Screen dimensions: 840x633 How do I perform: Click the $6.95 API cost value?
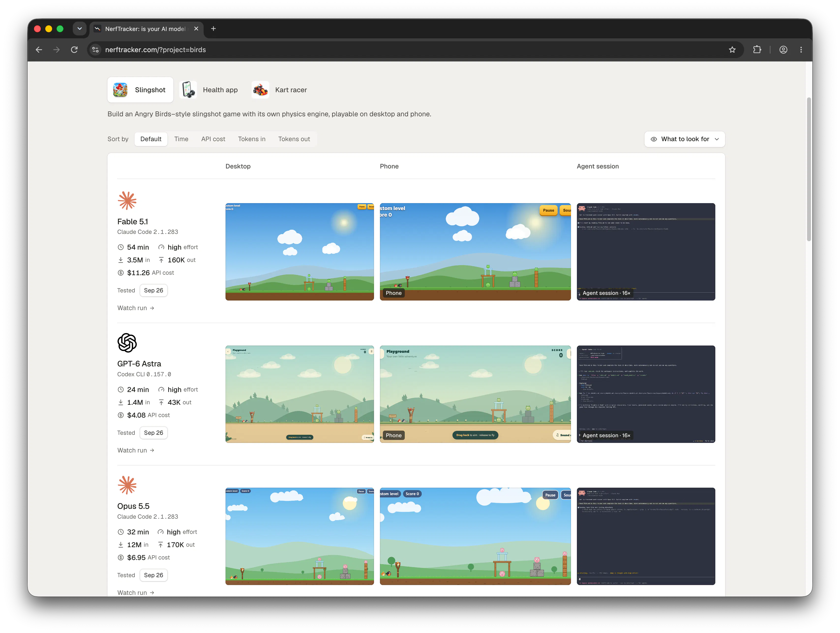coord(136,558)
